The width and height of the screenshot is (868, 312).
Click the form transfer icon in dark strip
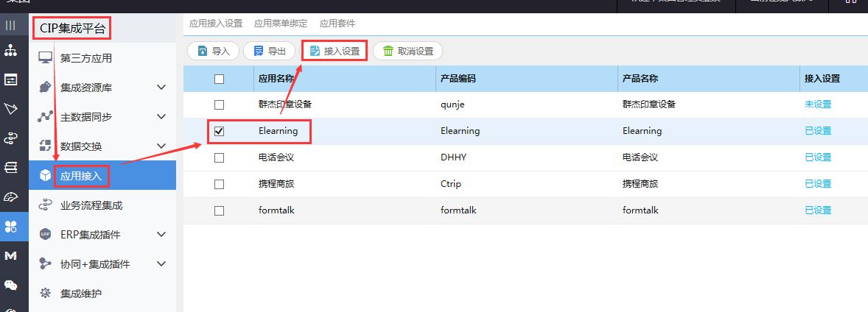[x=10, y=79]
